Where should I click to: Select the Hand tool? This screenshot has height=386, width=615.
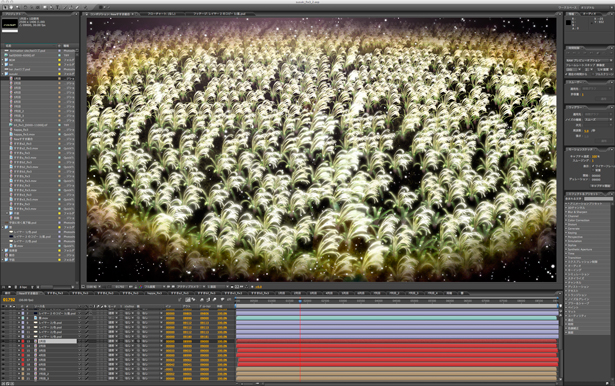[x=11, y=7]
